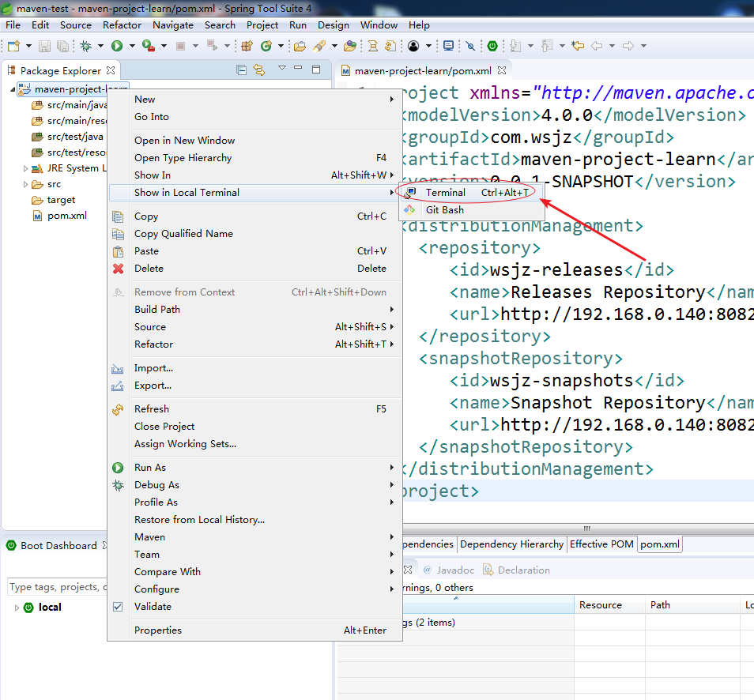Click the Search flashlight icon in toolbar
This screenshot has height=700, width=754.
319,46
